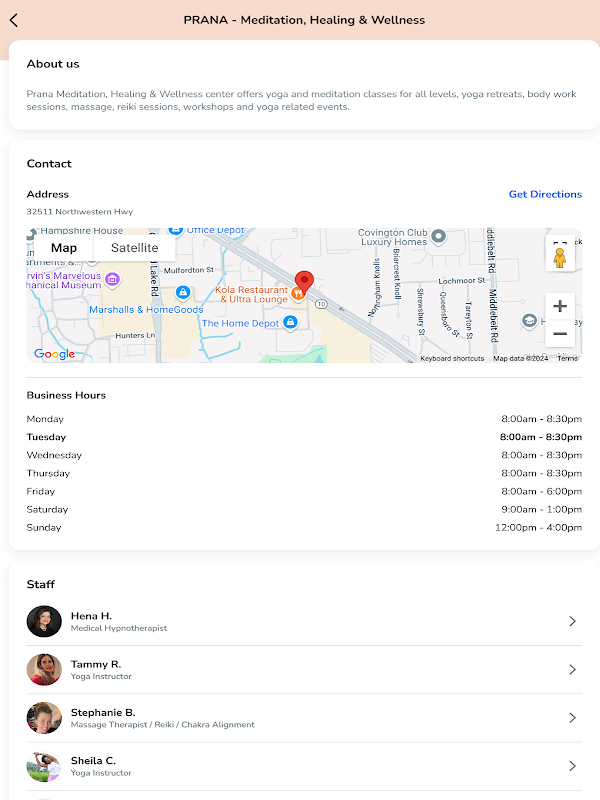This screenshot has height=800, width=600.
Task: Select Marshalls & HomeGoods shopping marker
Action: (x=183, y=293)
